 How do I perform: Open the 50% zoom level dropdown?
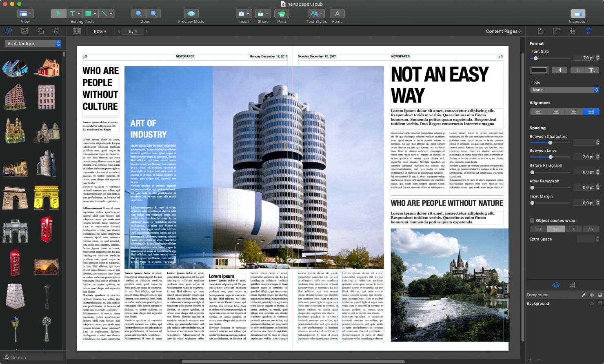click(100, 31)
